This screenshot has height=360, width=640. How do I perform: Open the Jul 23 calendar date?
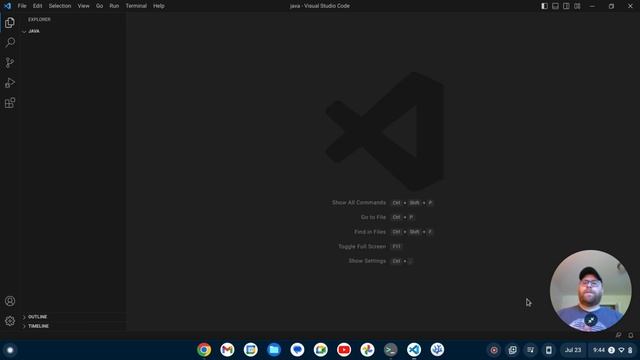pos(573,350)
